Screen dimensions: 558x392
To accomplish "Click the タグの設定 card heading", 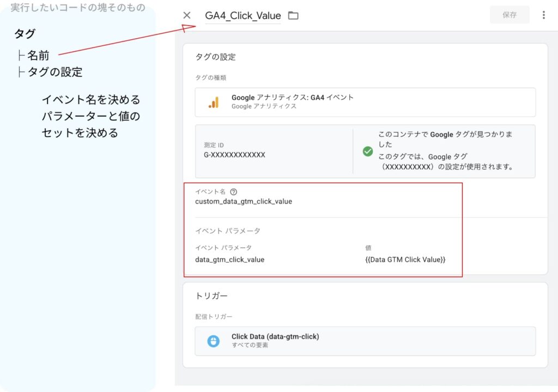I will [215, 57].
